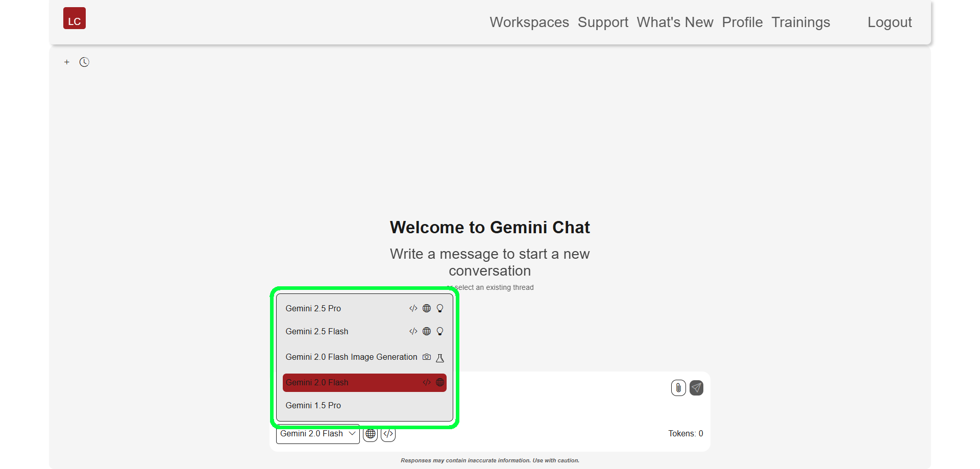Viewport: 980px width, 469px height.
Task: Open the Profile page
Action: click(x=742, y=22)
